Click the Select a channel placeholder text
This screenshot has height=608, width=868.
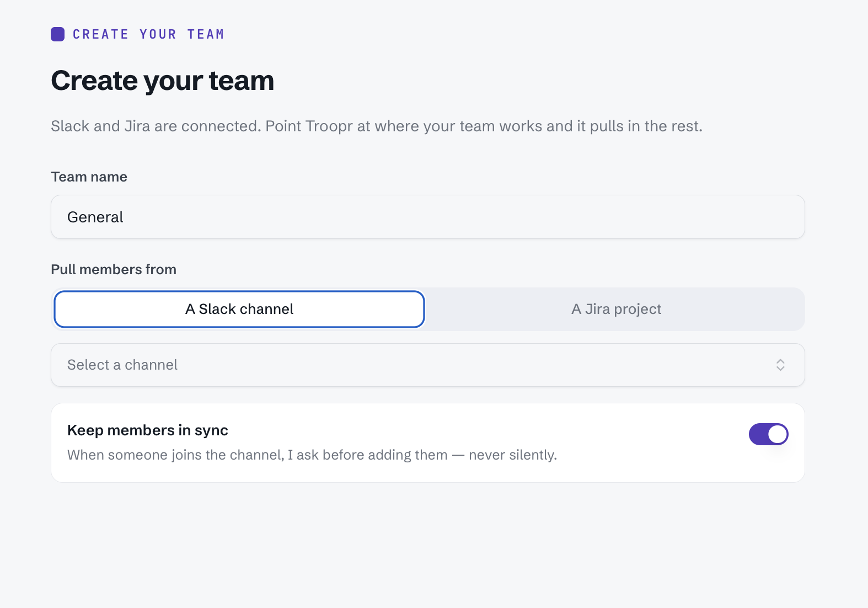(x=122, y=365)
